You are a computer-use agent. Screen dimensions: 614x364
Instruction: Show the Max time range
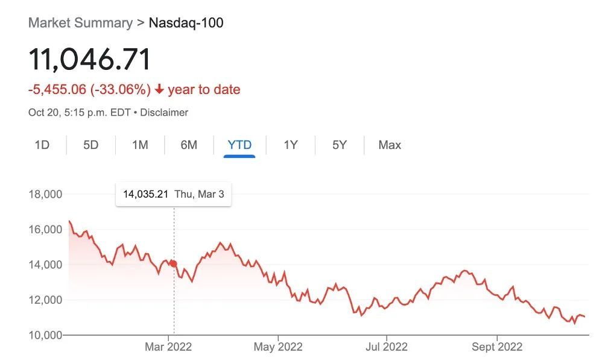point(390,145)
